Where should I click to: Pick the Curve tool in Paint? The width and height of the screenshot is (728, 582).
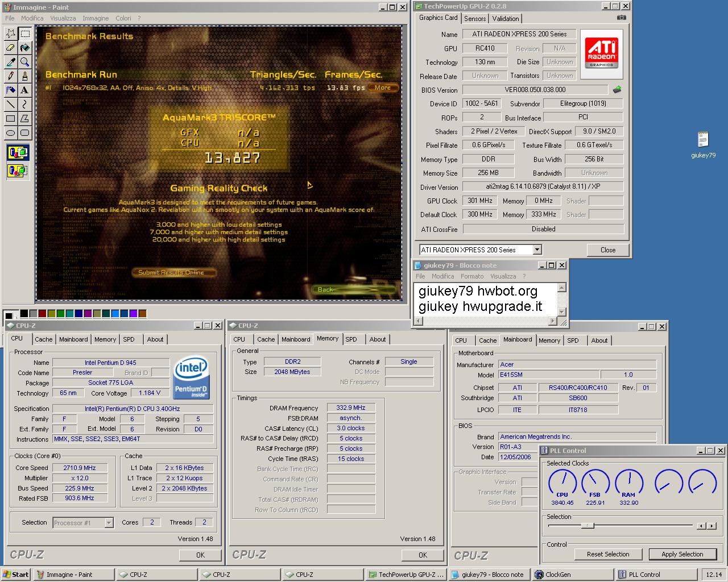24,105
